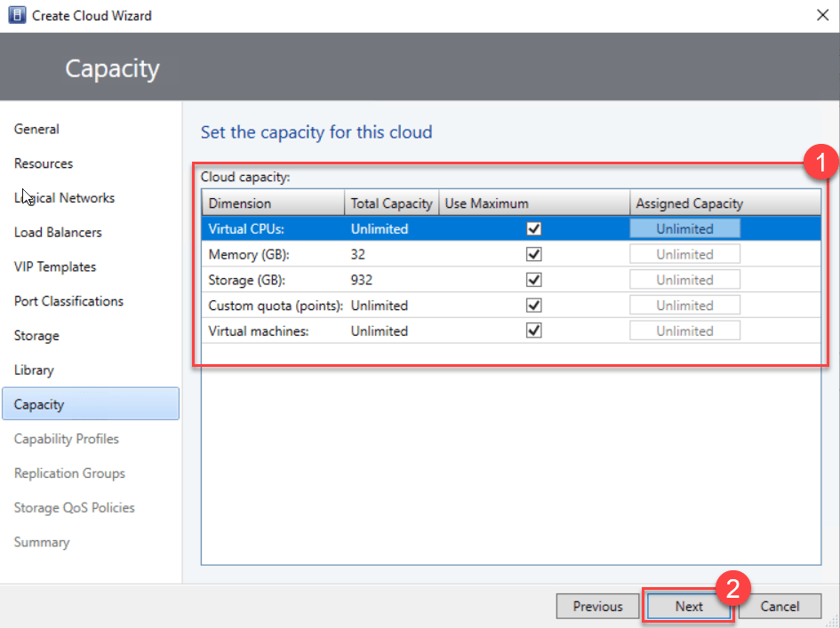The image size is (840, 628).
Task: Toggle Use Maximum checkbox for Memory (GB)
Action: [x=533, y=255]
